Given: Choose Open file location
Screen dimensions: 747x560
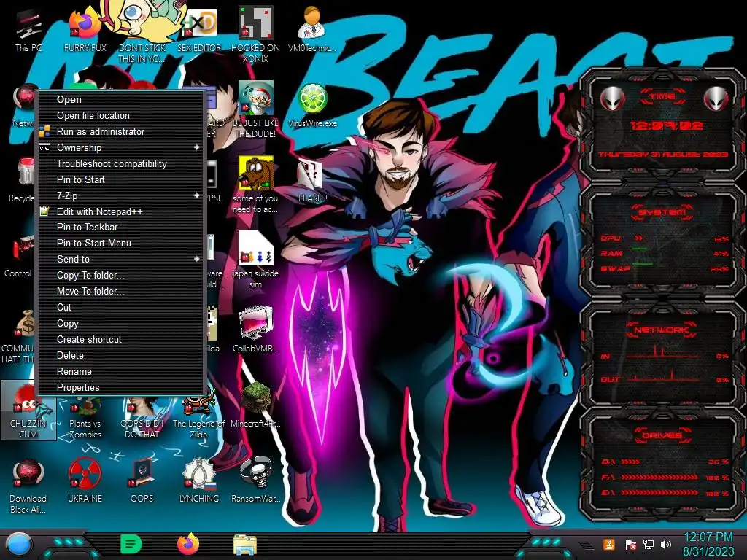Looking at the screenshot, I should click(121, 116).
